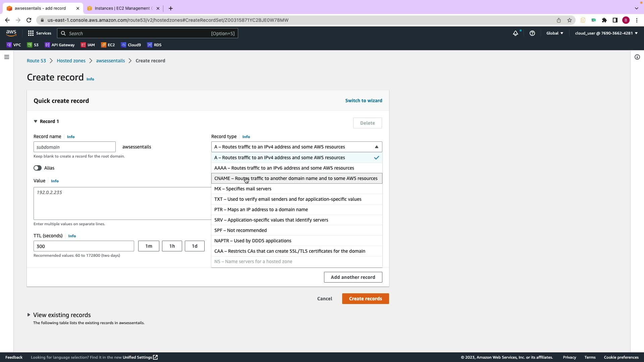Open the Services grid menu
Screen dimensions: 644x362
pos(31,33)
